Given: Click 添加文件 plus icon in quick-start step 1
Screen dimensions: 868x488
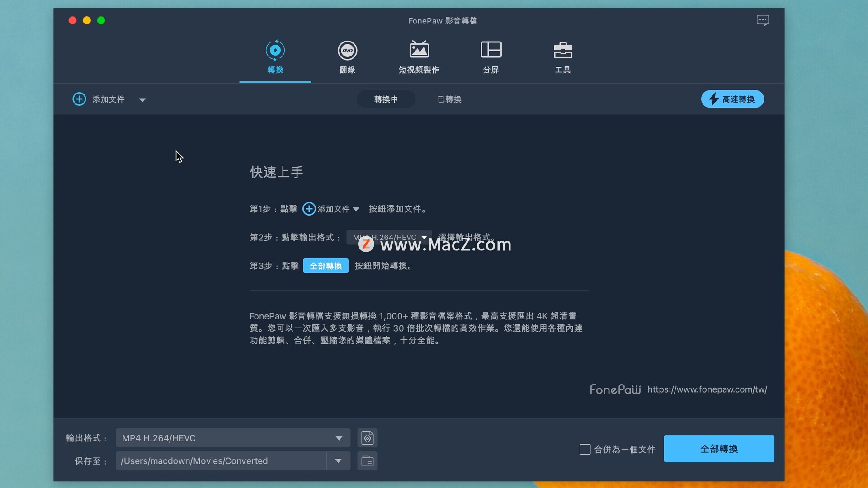Looking at the screenshot, I should [x=309, y=209].
